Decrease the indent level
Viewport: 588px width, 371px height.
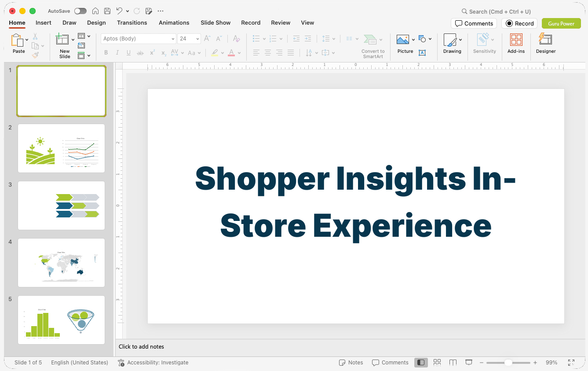tap(296, 39)
